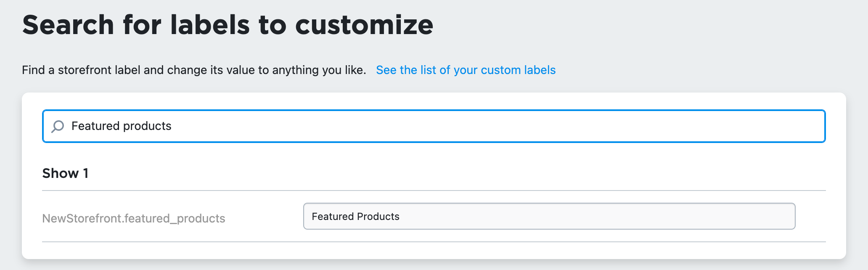Click the Show 1 results heading
The height and width of the screenshot is (270, 868).
(65, 173)
